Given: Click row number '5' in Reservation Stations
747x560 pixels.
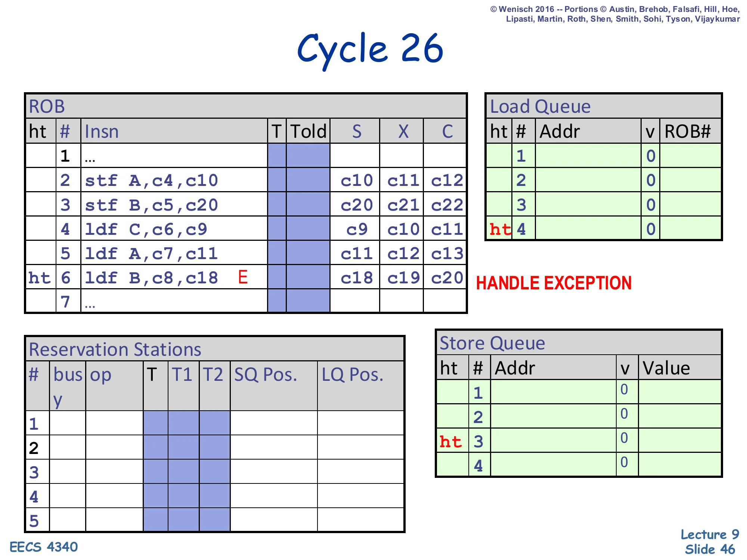Looking at the screenshot, I should [x=34, y=521].
